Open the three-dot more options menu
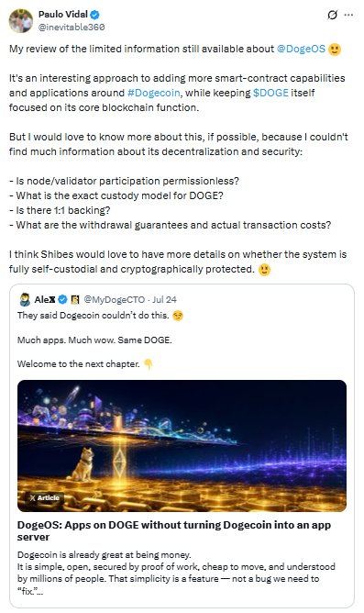This screenshot has height=613, width=364. [348, 15]
